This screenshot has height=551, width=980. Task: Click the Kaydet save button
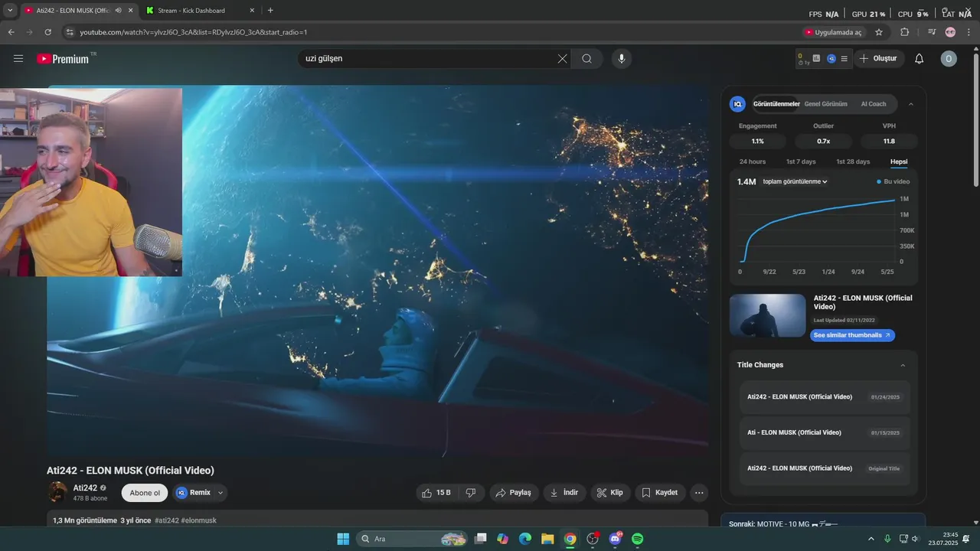(x=660, y=493)
